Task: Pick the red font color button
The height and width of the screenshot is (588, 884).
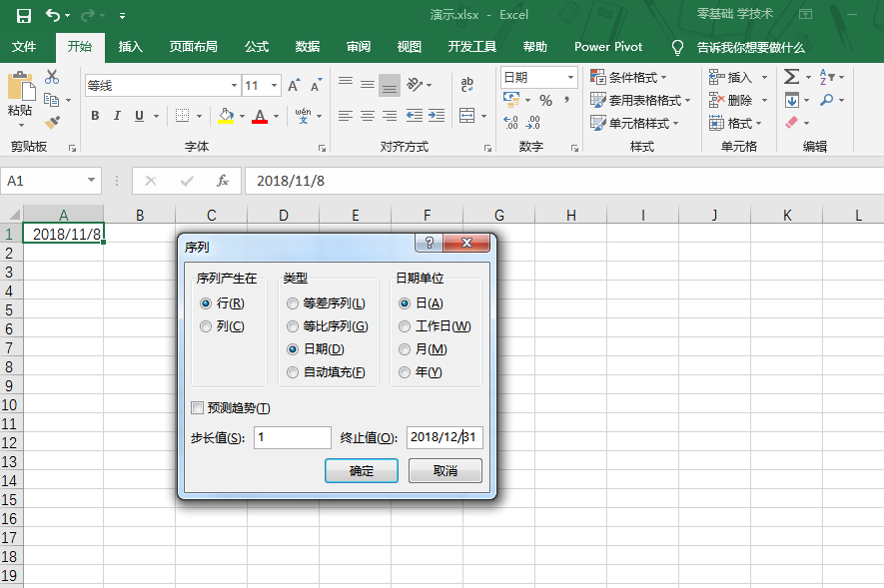Action: (x=260, y=116)
